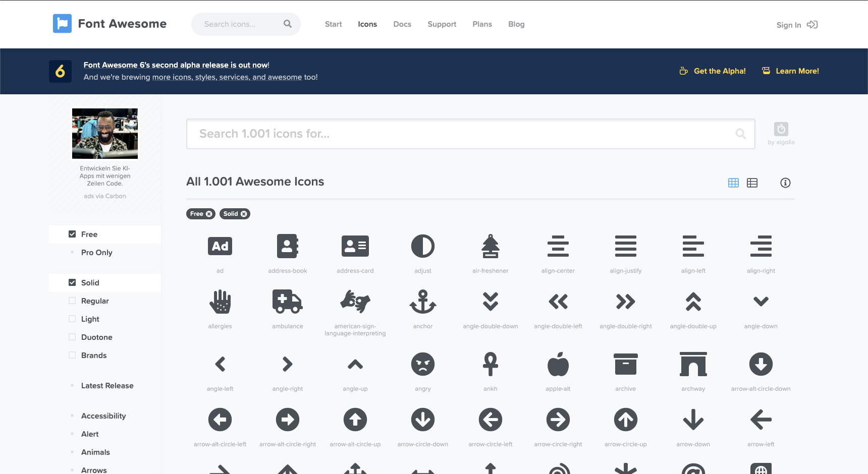Pick the align-center icon
Viewport: 868px width, 474px height.
[x=558, y=246]
